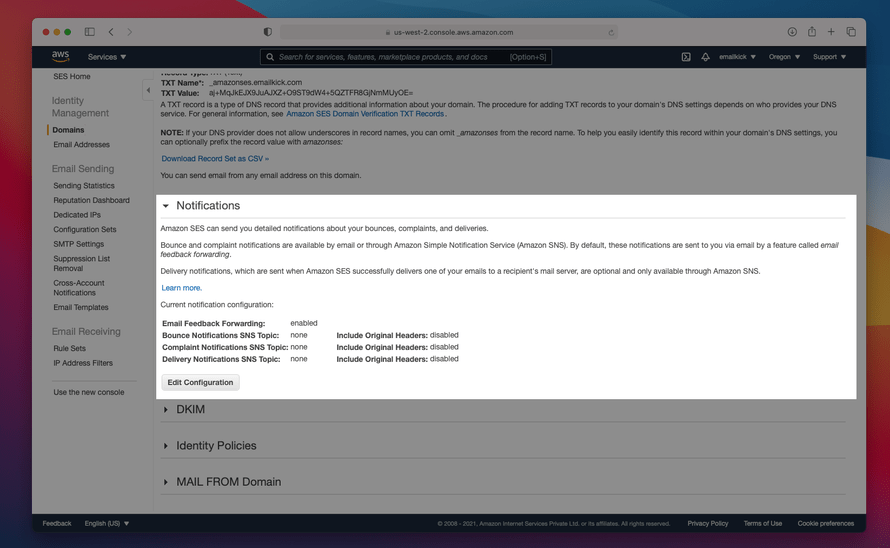890x548 pixels.
Task: Open Cross-Account Notifications page
Action: (78, 287)
